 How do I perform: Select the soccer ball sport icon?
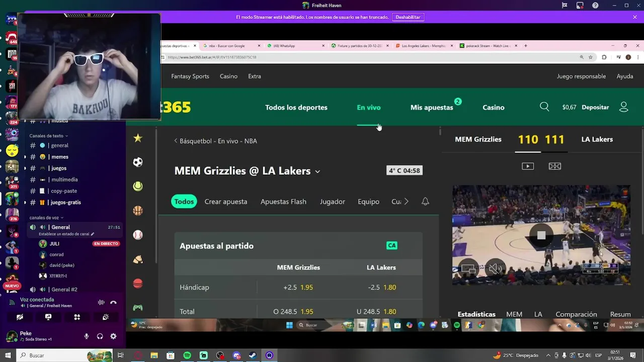point(138,162)
